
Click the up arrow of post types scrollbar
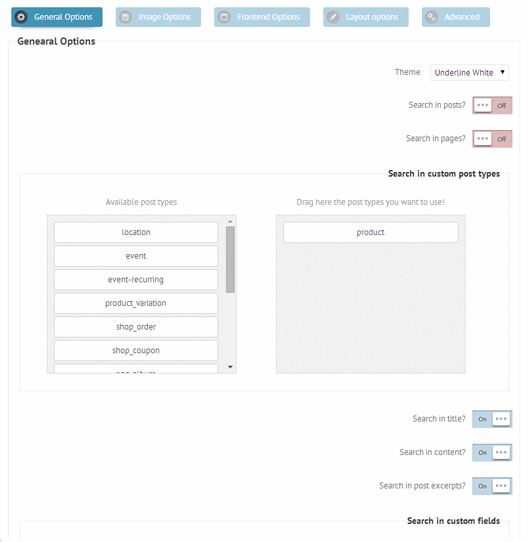230,221
